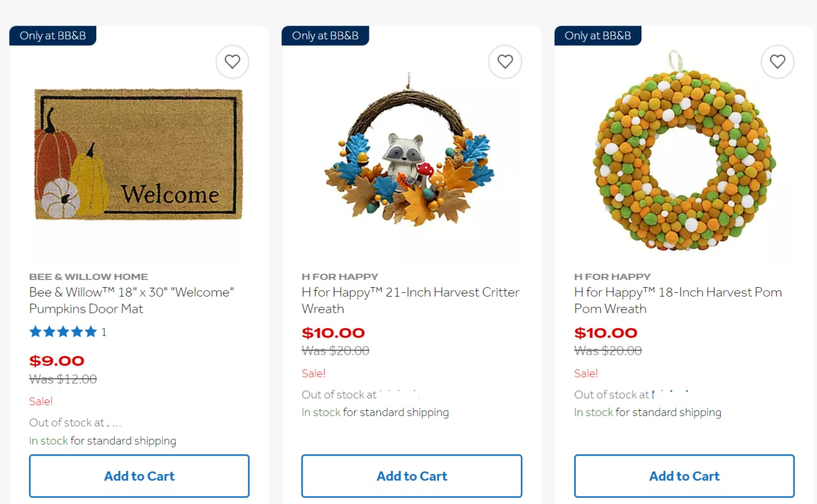Image resolution: width=817 pixels, height=504 pixels.
Task: Add the Pumpkins Door Mat to cart
Action: pyautogui.click(x=139, y=476)
